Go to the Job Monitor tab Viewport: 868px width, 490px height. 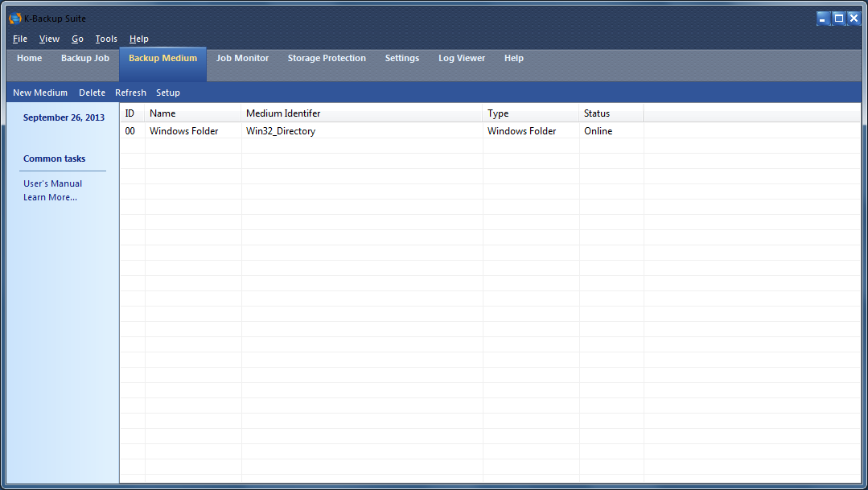point(242,58)
